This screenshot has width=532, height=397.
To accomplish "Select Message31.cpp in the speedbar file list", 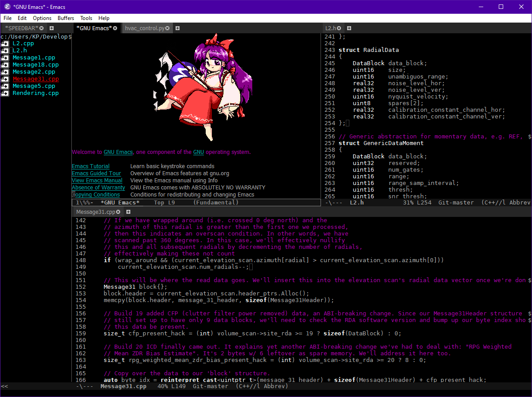I will click(x=35, y=79).
